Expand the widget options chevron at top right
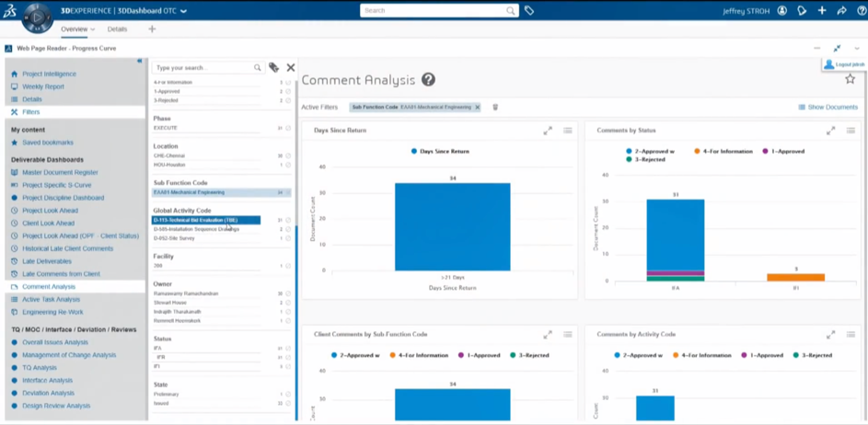Screen dimensions: 868x425 click(856, 48)
